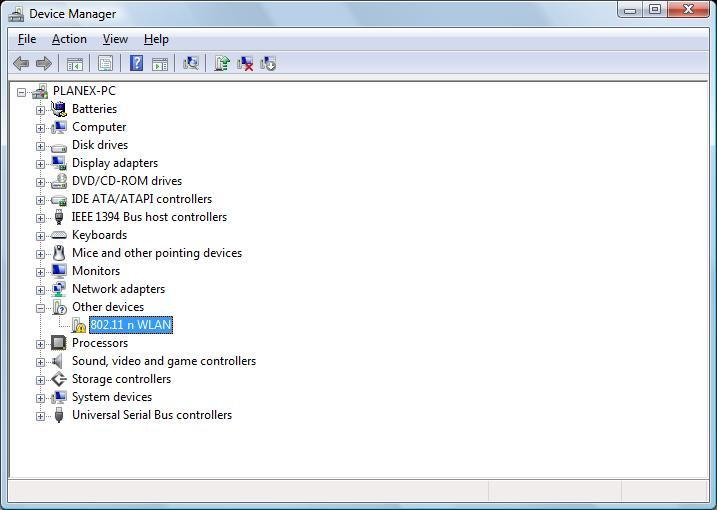Expand the IEEE 1394 Bus host controllers node

(x=40, y=218)
